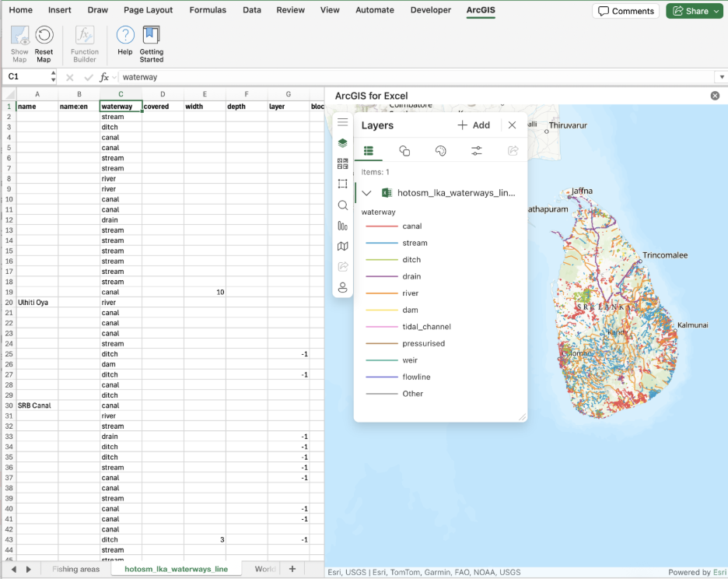Click cell containing Ulhiti Oya
This screenshot has height=579, width=728.
tap(37, 303)
